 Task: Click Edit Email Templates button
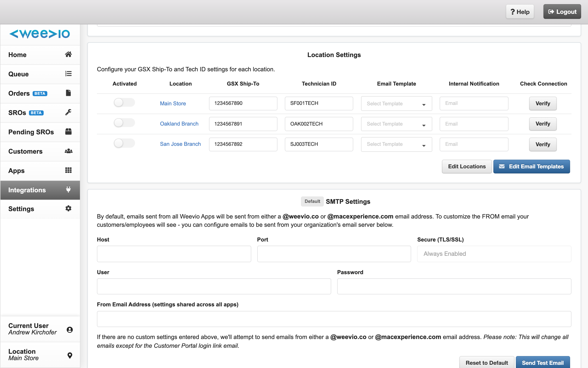[531, 167]
